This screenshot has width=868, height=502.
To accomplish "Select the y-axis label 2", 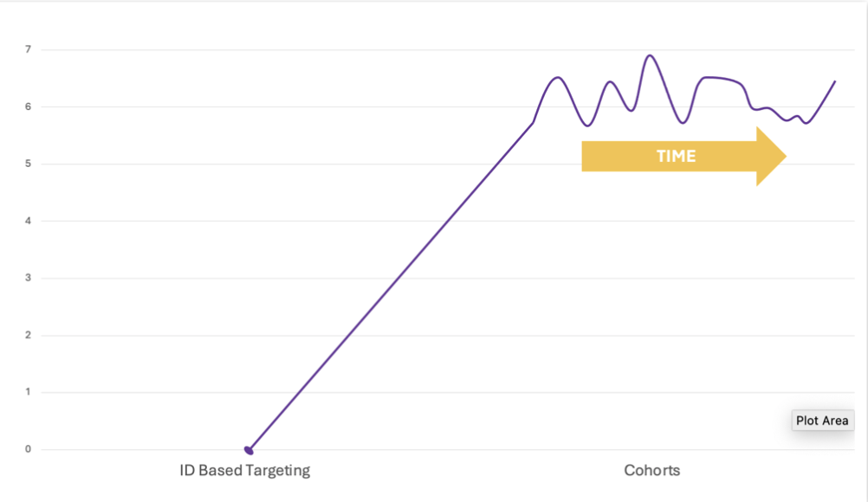I will (28, 336).
